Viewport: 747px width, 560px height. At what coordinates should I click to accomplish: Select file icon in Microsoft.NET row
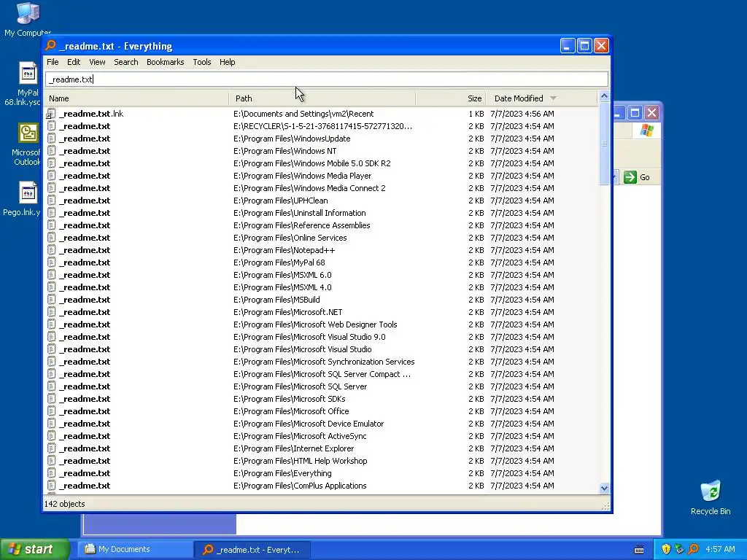coord(51,312)
